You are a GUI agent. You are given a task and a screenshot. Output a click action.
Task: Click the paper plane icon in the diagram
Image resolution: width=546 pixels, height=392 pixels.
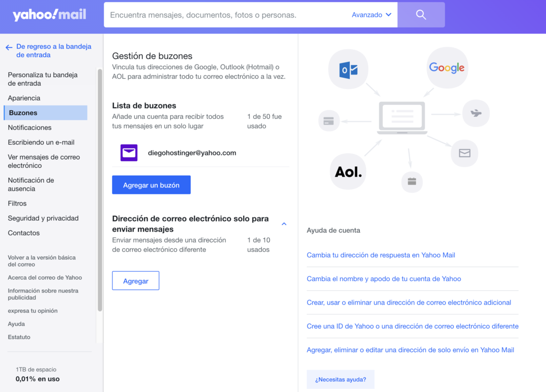click(x=476, y=113)
